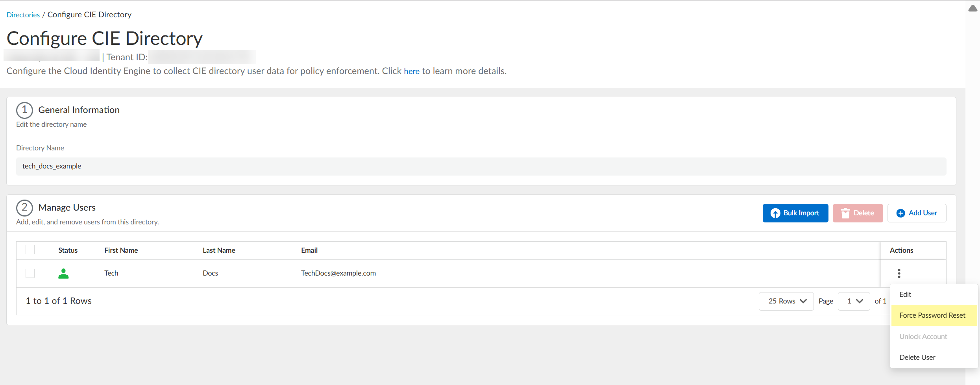Click the step 2 circle icon
The height and width of the screenshot is (385, 980).
click(24, 208)
